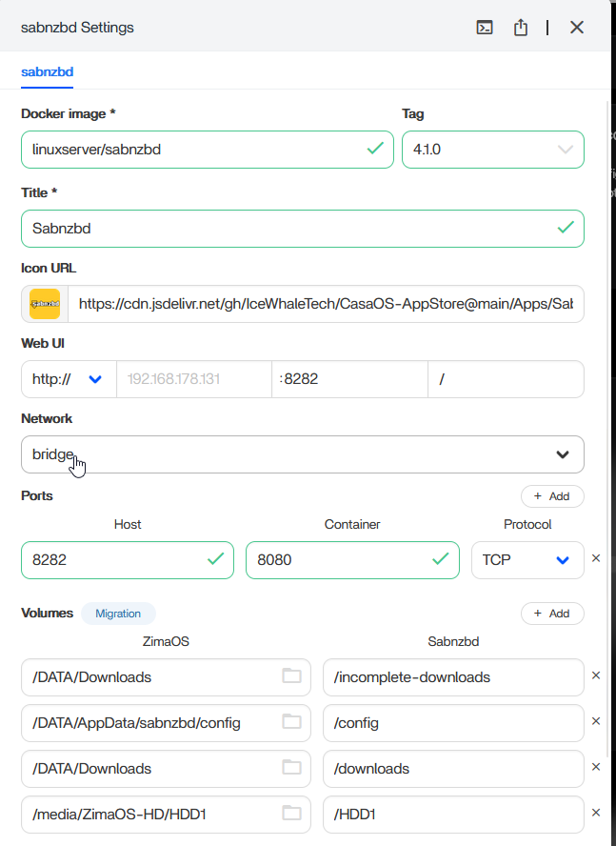
Task: Click the Sabnzbd app icon thumbnail
Action: pyautogui.click(x=45, y=304)
